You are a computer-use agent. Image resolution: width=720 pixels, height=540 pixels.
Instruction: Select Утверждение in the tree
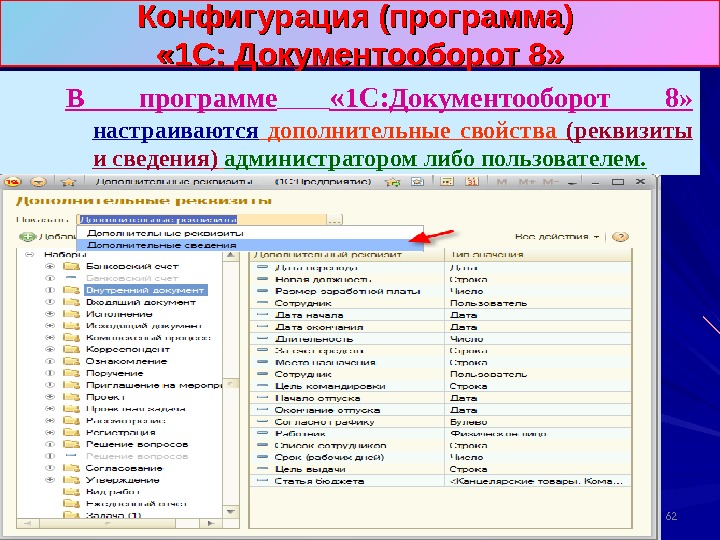123,480
